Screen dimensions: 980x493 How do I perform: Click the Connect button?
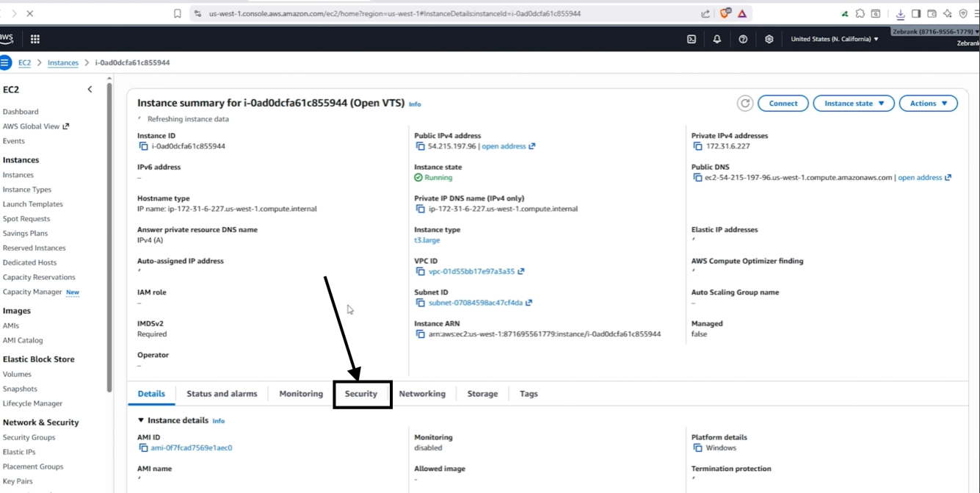(x=783, y=104)
